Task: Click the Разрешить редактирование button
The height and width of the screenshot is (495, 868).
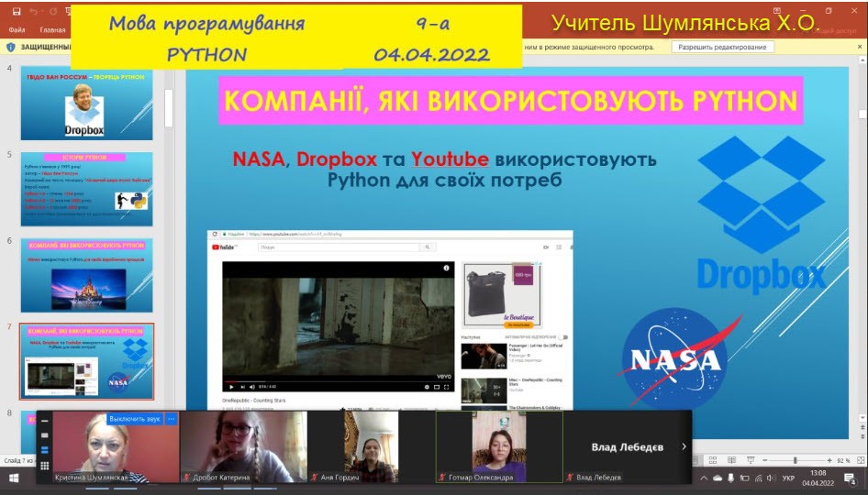Action: tap(721, 47)
